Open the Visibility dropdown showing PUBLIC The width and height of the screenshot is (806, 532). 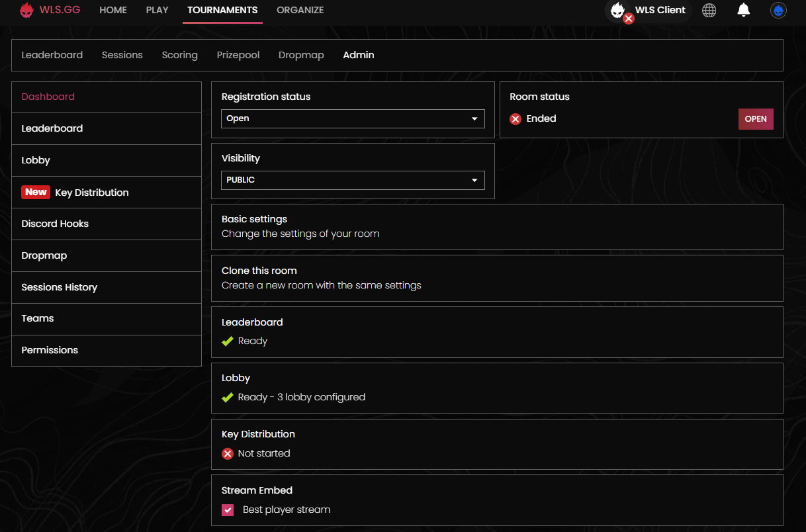[353, 179]
